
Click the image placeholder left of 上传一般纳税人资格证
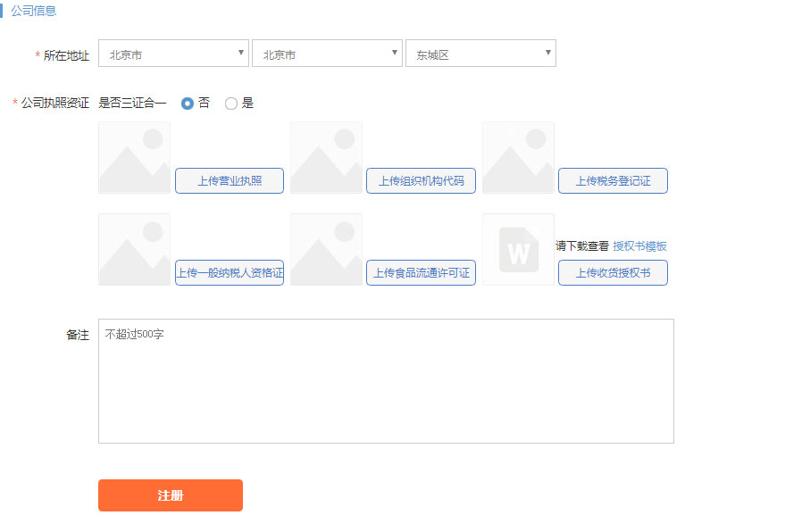[134, 250]
